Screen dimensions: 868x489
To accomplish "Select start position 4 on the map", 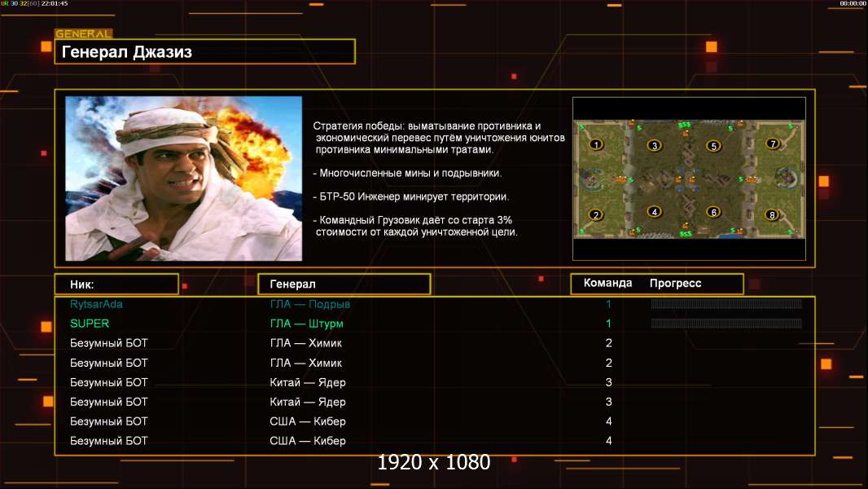I will coord(655,212).
